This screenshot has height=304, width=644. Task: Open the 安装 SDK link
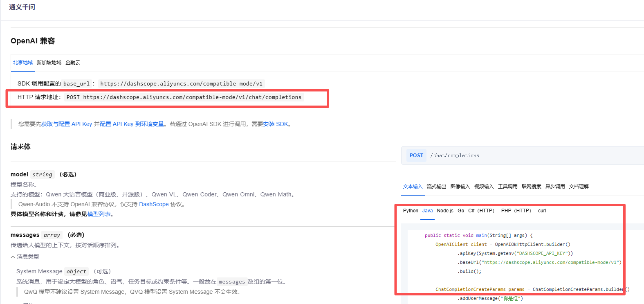pos(276,124)
